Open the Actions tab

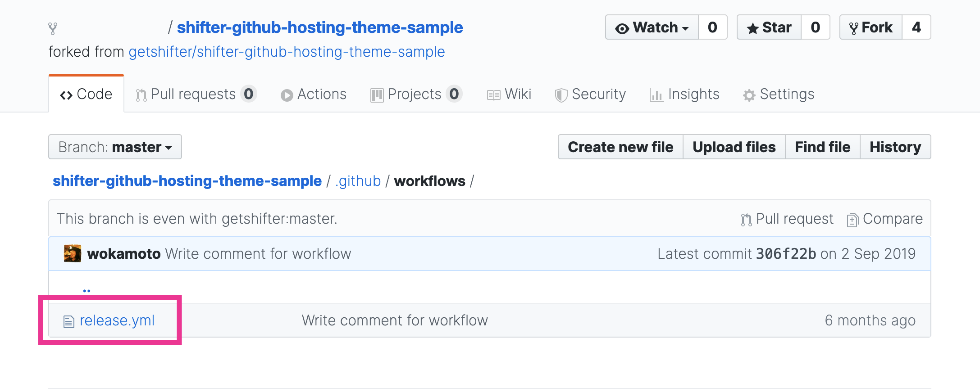[314, 94]
